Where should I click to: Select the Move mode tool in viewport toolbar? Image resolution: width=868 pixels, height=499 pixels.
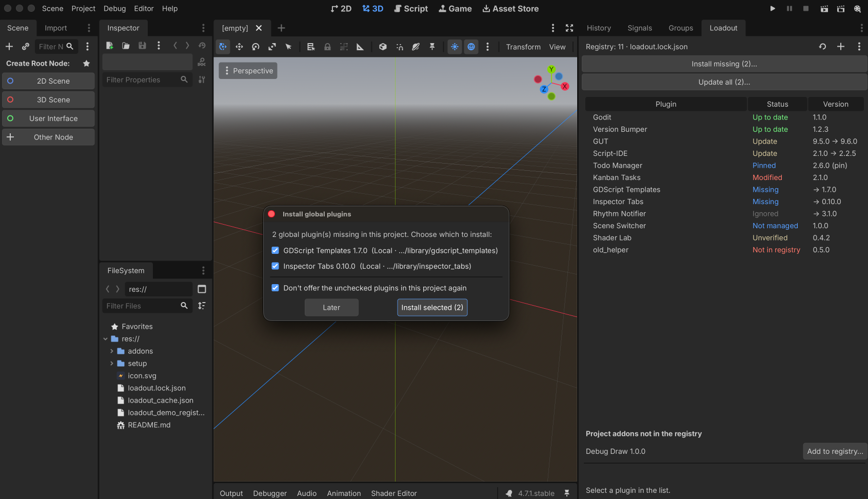pyautogui.click(x=239, y=47)
